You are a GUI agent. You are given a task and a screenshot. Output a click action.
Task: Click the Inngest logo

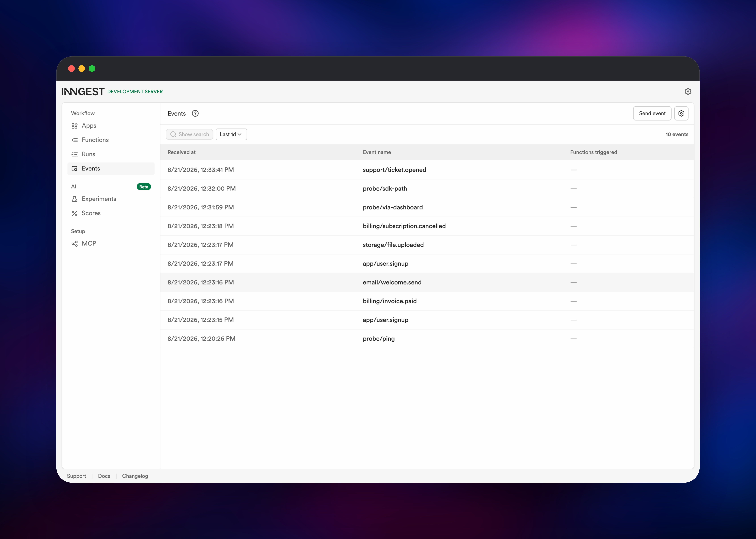pos(83,91)
